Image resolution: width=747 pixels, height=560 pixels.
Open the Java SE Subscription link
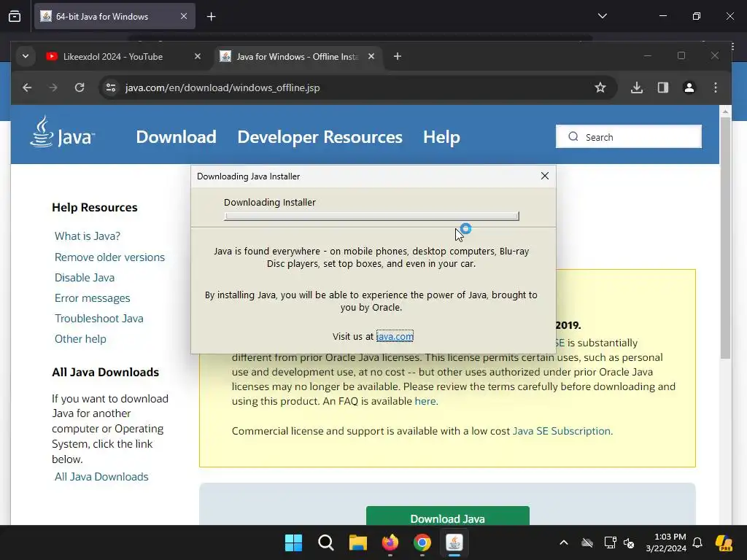coord(561,431)
